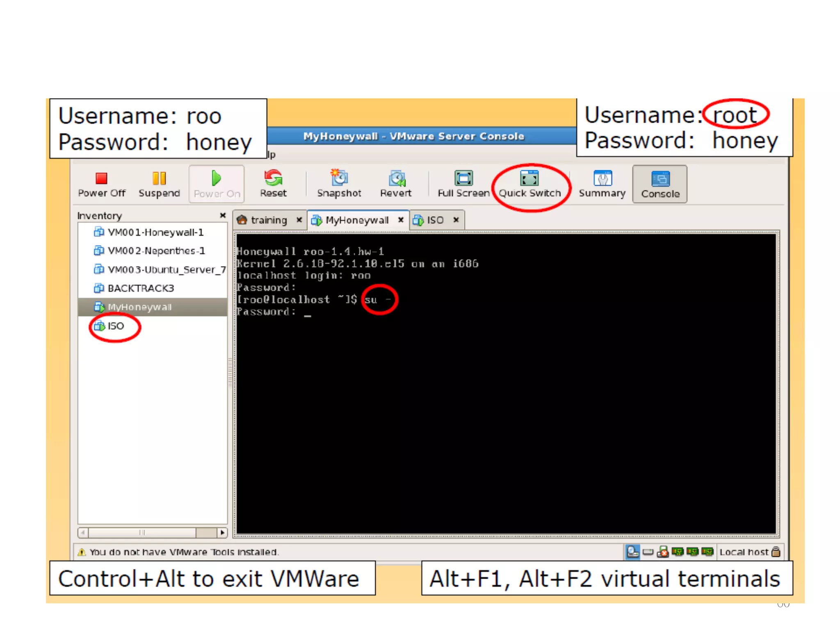Close the MyHoneywall tab
Screen dimensions: 840x630
pyautogui.click(x=401, y=220)
